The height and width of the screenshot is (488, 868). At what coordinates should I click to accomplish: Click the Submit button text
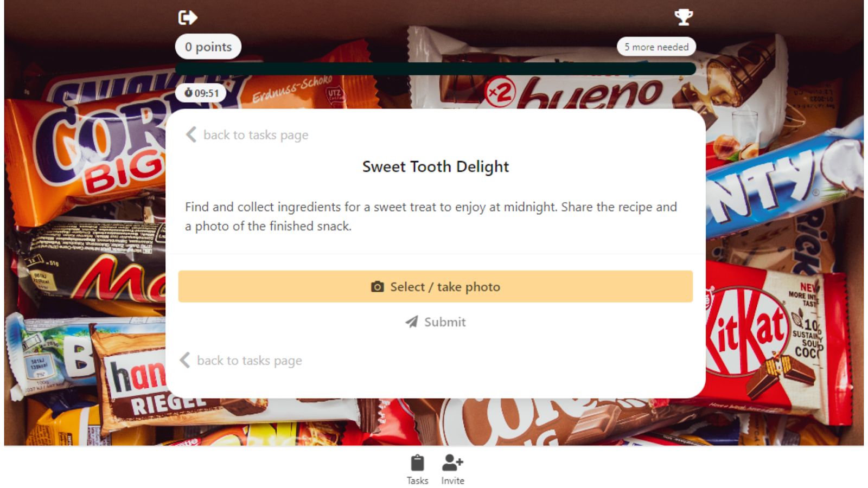[x=445, y=322]
